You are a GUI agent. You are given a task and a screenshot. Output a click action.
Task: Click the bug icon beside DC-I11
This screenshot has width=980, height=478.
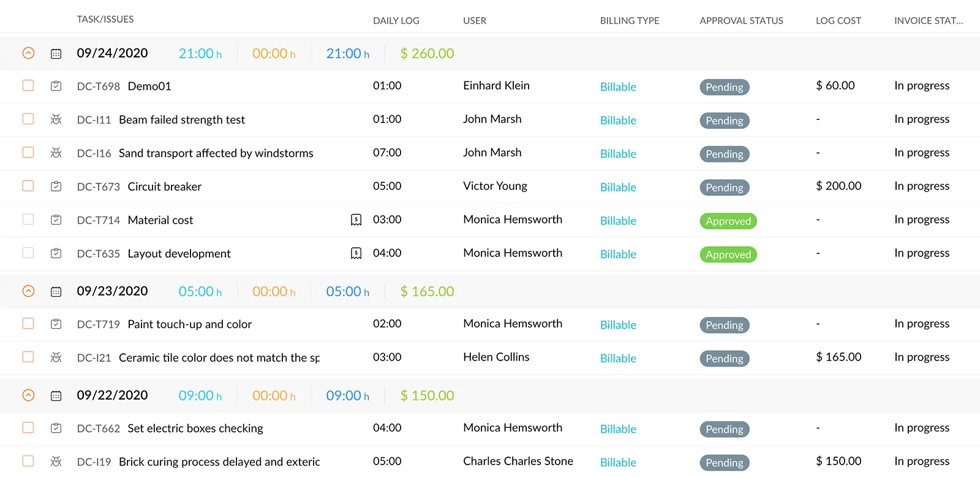56,119
